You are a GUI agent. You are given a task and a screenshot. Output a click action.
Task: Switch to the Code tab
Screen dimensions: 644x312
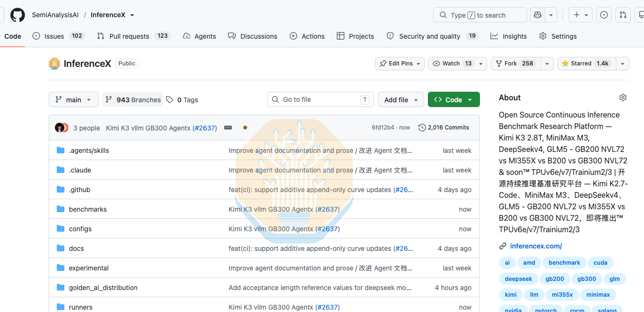point(12,36)
